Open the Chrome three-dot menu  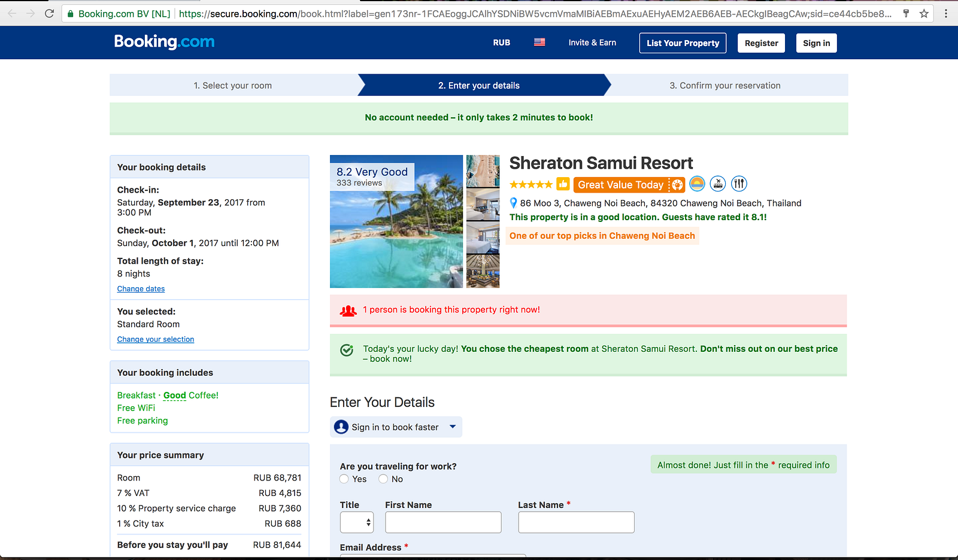(946, 13)
